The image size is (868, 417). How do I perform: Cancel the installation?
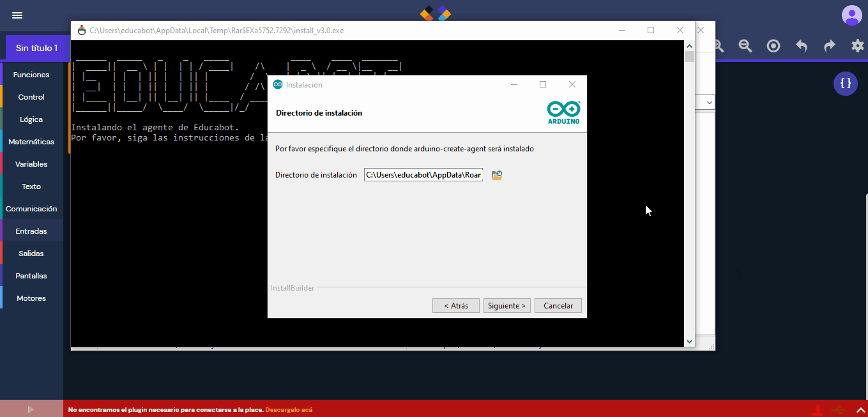pos(558,306)
